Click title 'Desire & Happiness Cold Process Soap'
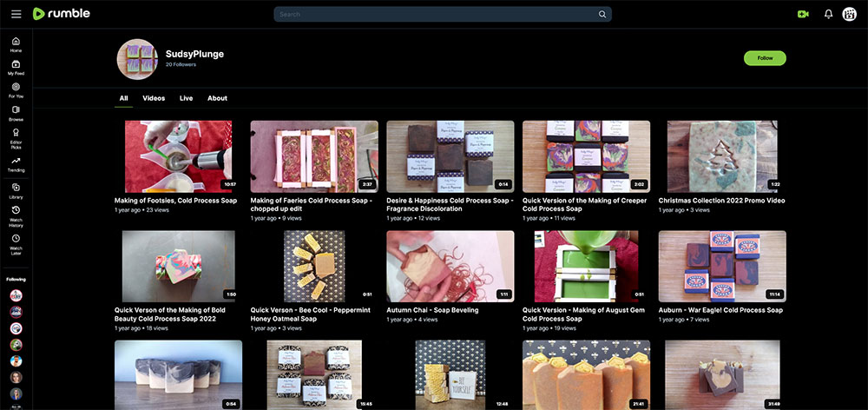The height and width of the screenshot is (410, 868). (450, 204)
